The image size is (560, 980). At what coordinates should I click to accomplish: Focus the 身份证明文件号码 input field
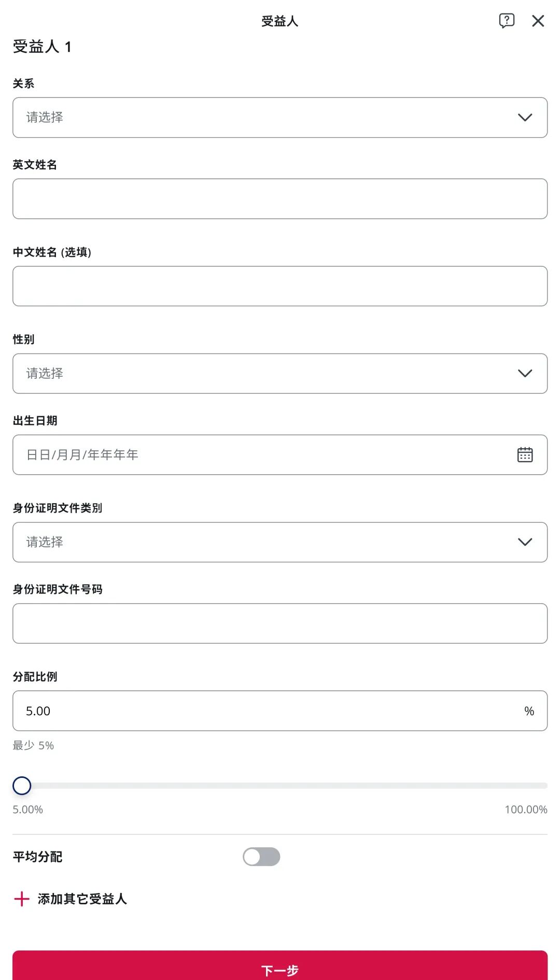[280, 623]
